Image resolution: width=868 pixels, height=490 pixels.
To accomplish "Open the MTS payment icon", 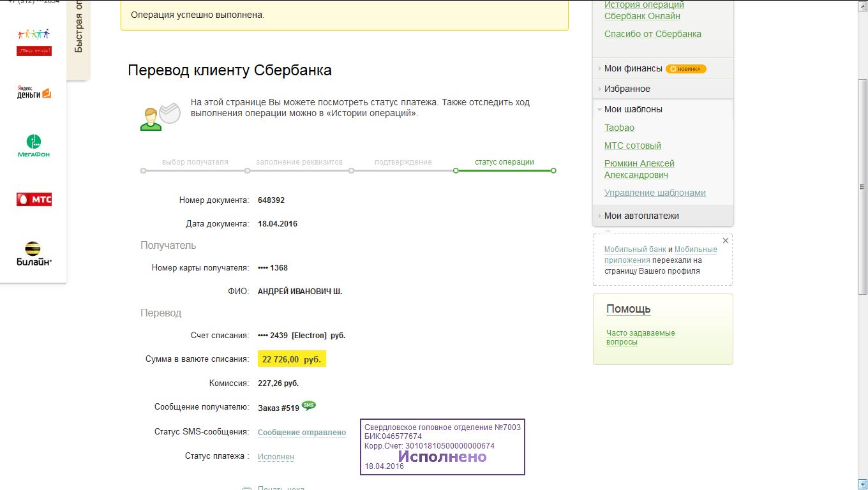I will click(x=34, y=200).
